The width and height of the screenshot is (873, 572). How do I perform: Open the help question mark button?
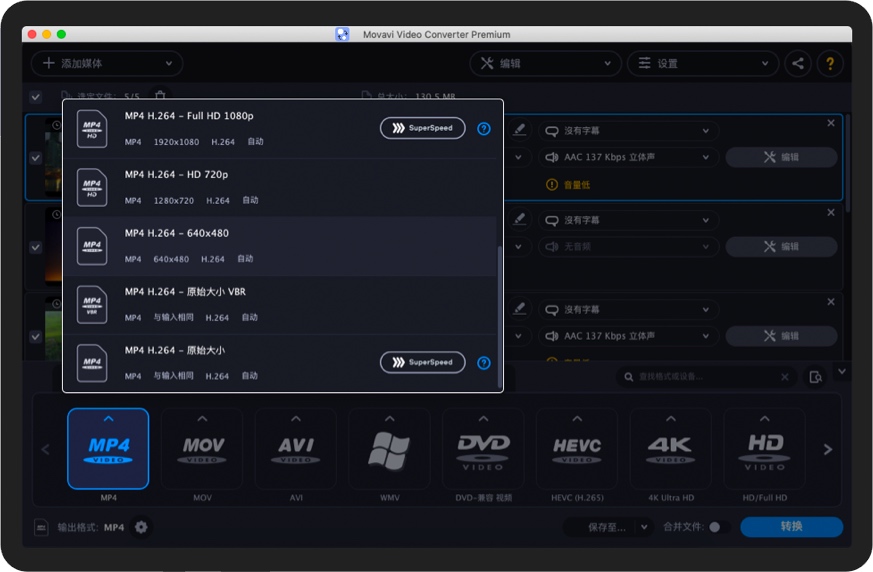coord(830,63)
